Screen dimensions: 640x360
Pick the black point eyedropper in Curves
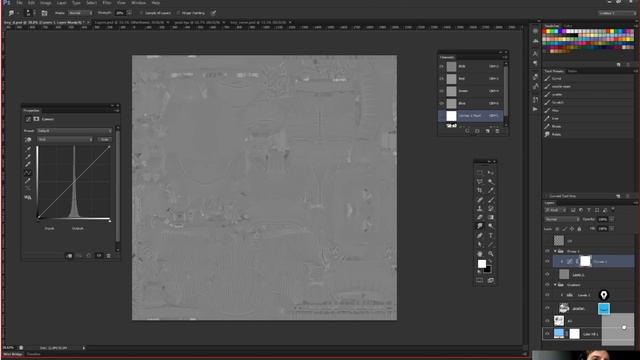pyautogui.click(x=28, y=149)
